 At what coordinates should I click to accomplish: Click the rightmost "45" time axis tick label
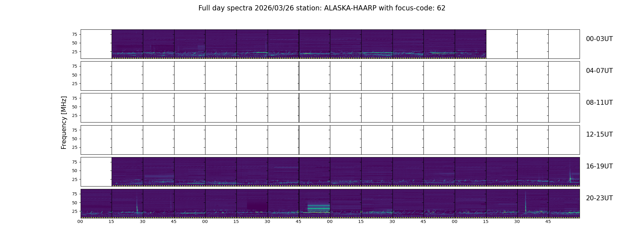pos(548,221)
